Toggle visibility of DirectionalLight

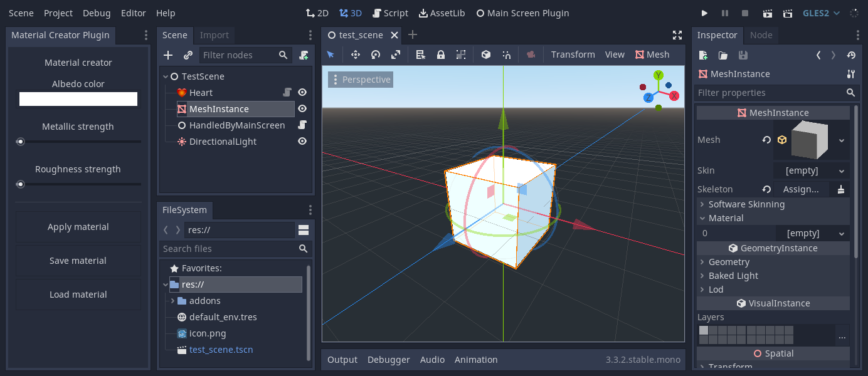point(302,141)
